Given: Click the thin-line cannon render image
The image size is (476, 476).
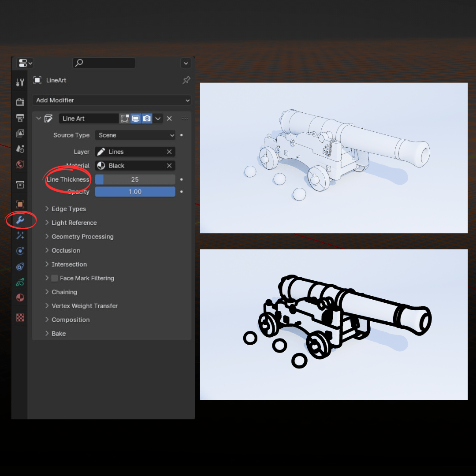Looking at the screenshot, I should click(334, 158).
